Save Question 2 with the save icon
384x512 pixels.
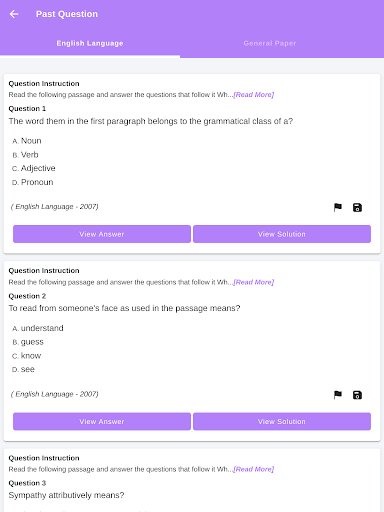357,395
